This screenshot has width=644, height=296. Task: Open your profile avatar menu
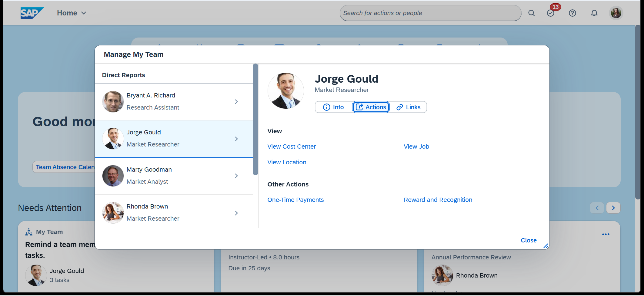616,13
